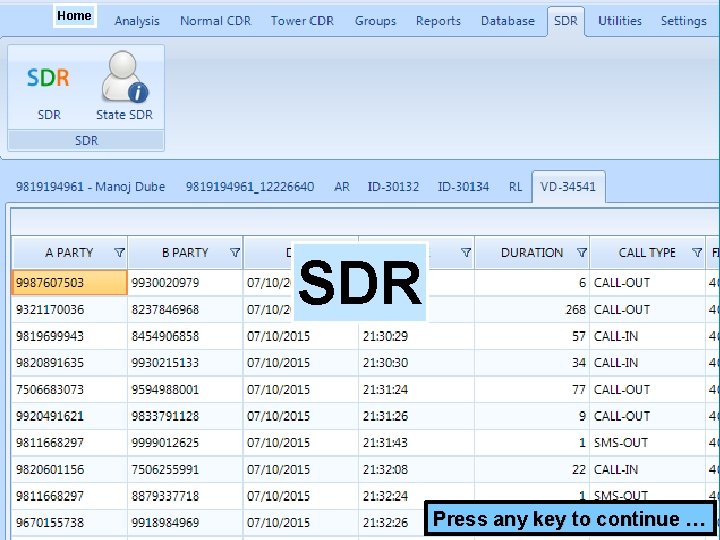Switch to 9819194961_12226640 document tab
The width and height of the screenshot is (720, 540).
(x=250, y=187)
